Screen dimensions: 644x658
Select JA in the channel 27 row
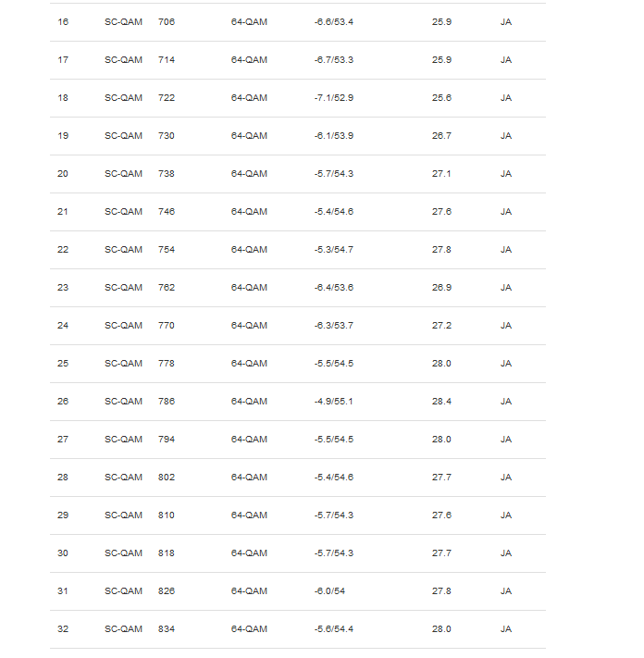point(506,439)
